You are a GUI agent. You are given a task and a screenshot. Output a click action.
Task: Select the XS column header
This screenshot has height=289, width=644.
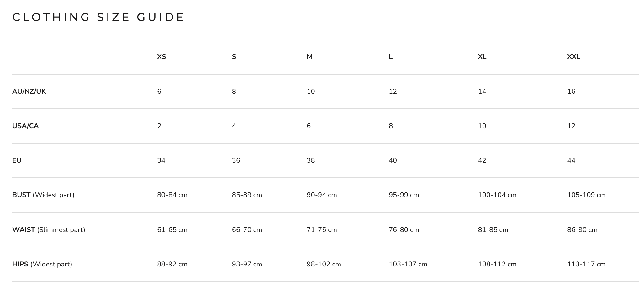pos(161,57)
